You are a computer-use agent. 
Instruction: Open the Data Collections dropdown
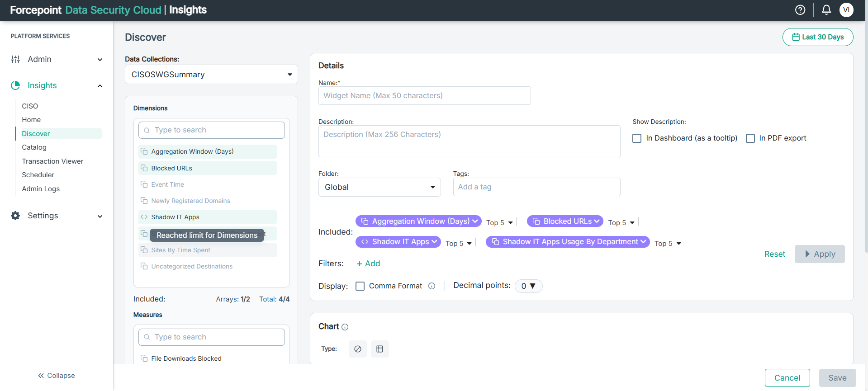pos(211,75)
